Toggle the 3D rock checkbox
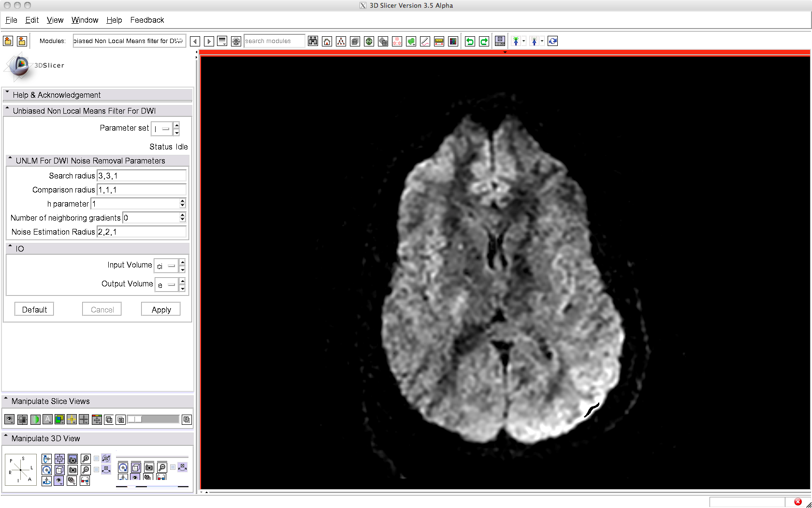Image resolution: width=812 pixels, height=508 pixels. 97,469
